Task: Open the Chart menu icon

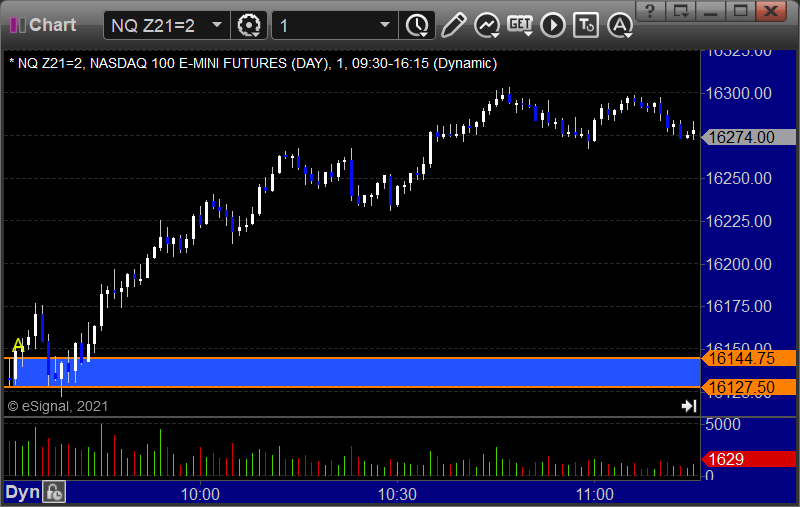Action: (18, 25)
